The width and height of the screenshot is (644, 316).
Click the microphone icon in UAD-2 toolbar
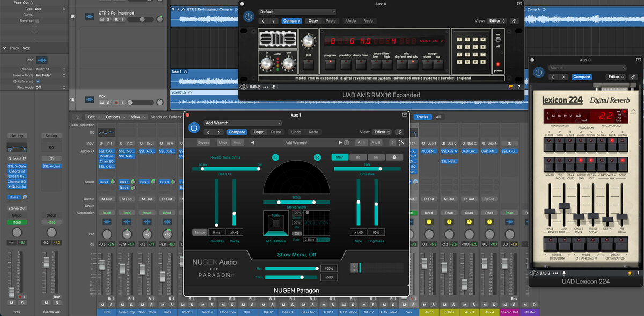point(274,87)
